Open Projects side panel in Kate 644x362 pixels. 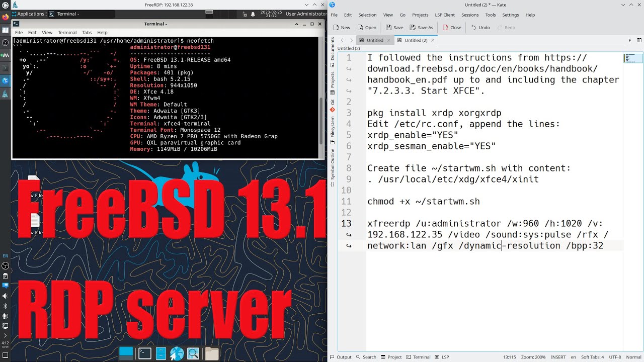pyautogui.click(x=333, y=83)
